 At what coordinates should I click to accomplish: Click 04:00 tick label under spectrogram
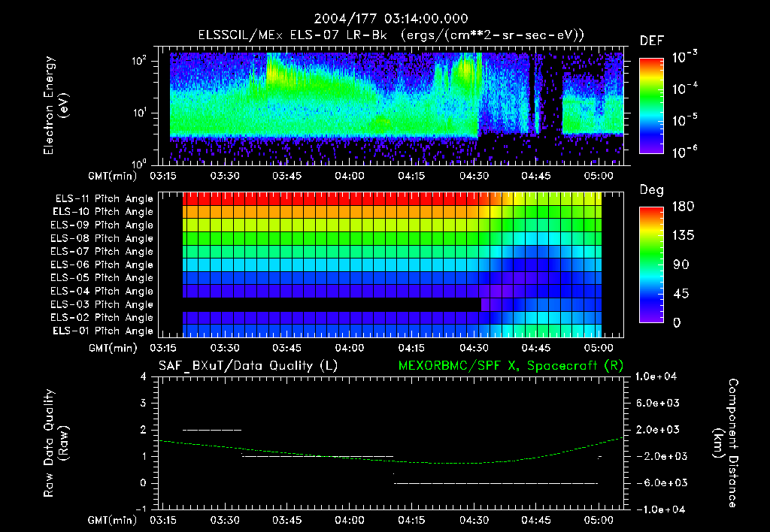(x=349, y=176)
